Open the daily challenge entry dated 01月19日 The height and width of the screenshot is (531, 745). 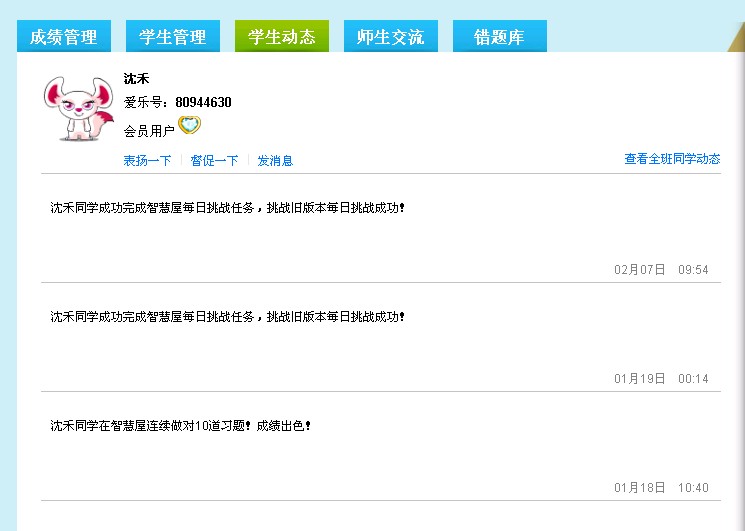point(228,317)
